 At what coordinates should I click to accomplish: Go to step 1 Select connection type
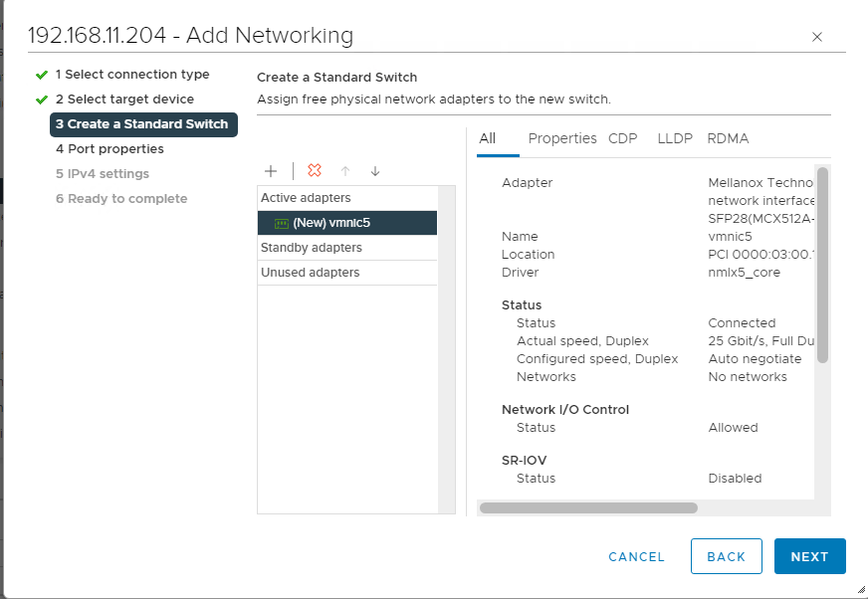(x=132, y=75)
